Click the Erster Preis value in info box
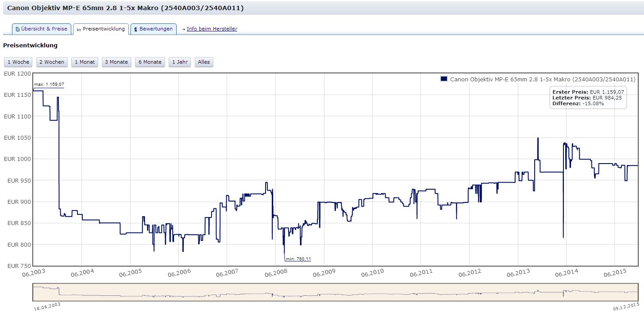Screen dimensions: 644x313 [607, 92]
